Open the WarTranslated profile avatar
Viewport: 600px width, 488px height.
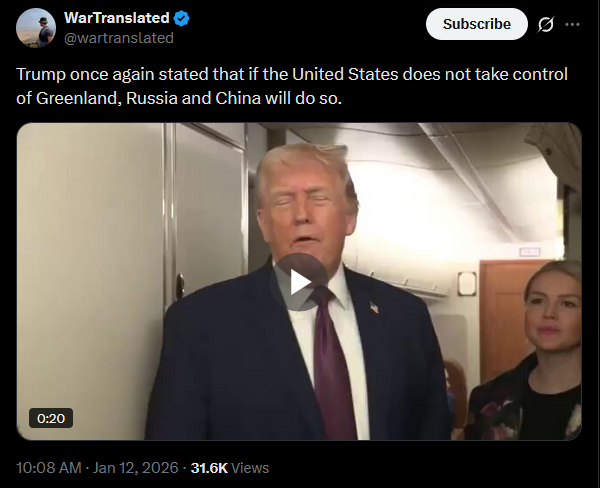coord(36,28)
